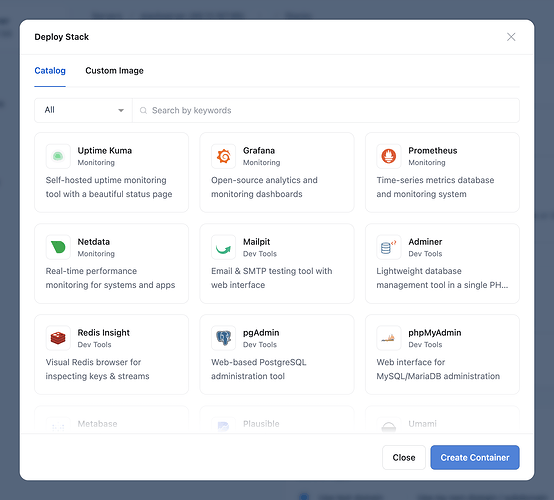
Task: Click 'Web-based PostgreSQL' description text
Action: [259, 362]
